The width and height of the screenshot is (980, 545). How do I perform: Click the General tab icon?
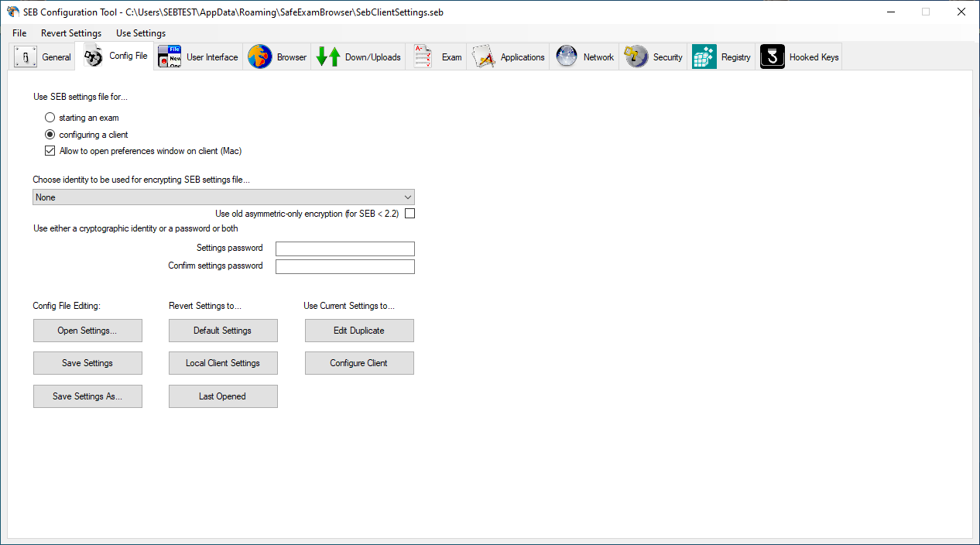(x=26, y=57)
